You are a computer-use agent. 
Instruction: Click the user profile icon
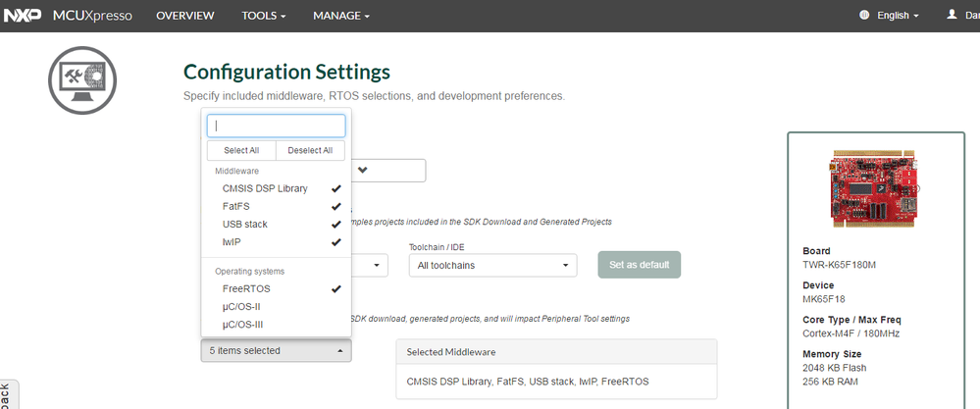click(x=952, y=16)
